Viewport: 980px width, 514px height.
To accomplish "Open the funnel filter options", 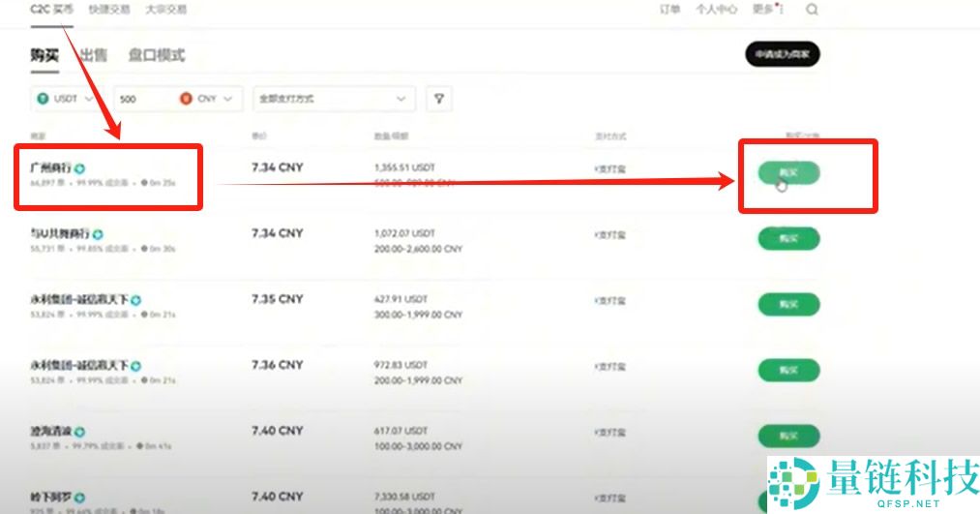I will pos(439,99).
